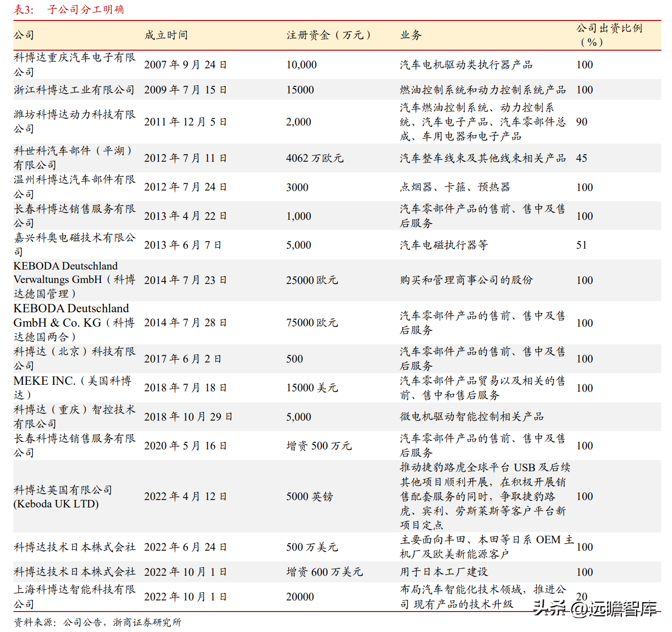Select company name 科博达（重庆）智控技术有限公司

[x=74, y=416]
